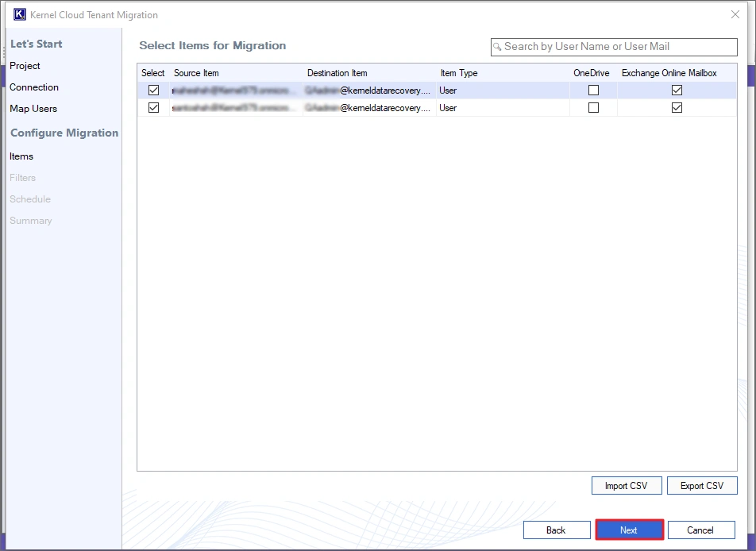756x551 pixels.
Task: Click the Search by User Name field
Action: (613, 47)
